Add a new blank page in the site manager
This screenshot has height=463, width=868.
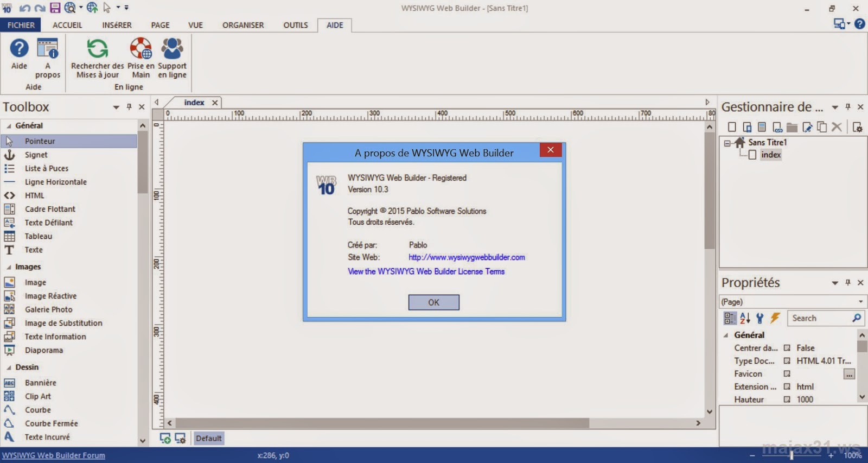[732, 127]
